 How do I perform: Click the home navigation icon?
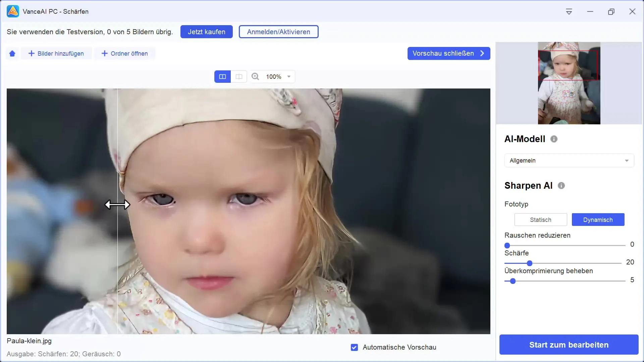pyautogui.click(x=12, y=53)
